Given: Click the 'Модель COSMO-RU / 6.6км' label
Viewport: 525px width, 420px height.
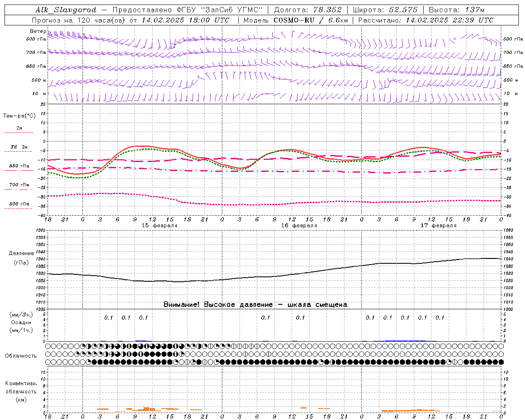Looking at the screenshot, I should (296, 20).
